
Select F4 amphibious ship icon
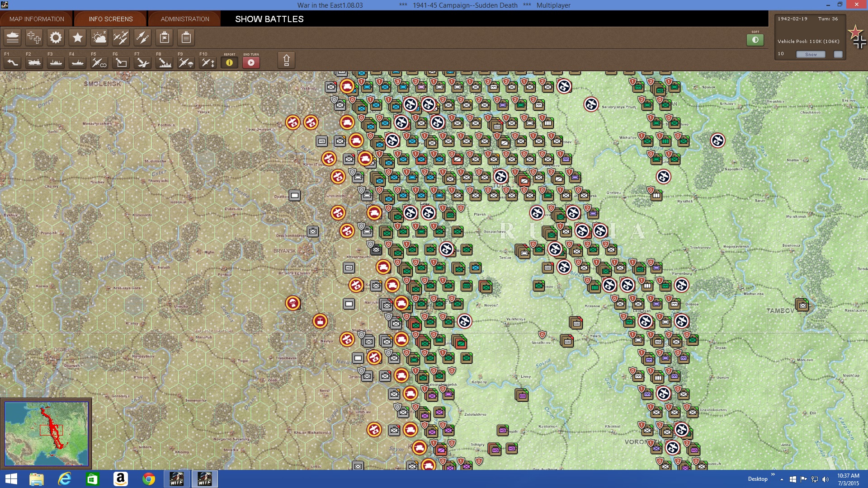[x=78, y=63]
